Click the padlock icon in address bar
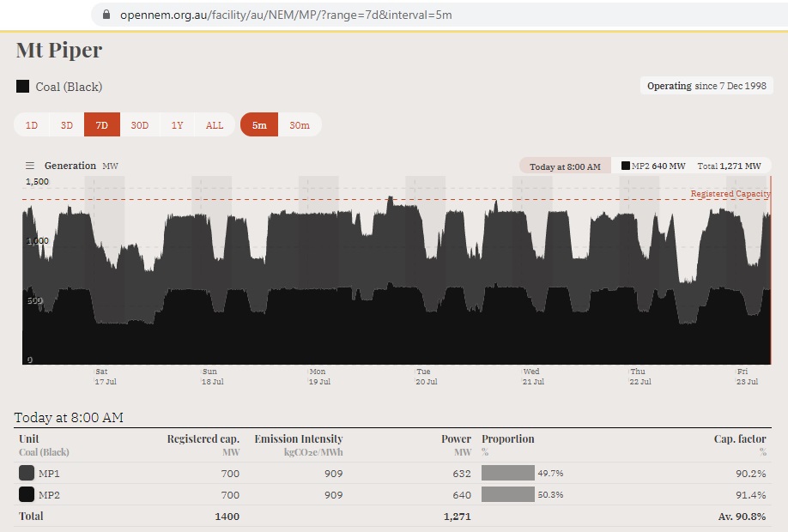The image size is (788, 532). coord(106,15)
